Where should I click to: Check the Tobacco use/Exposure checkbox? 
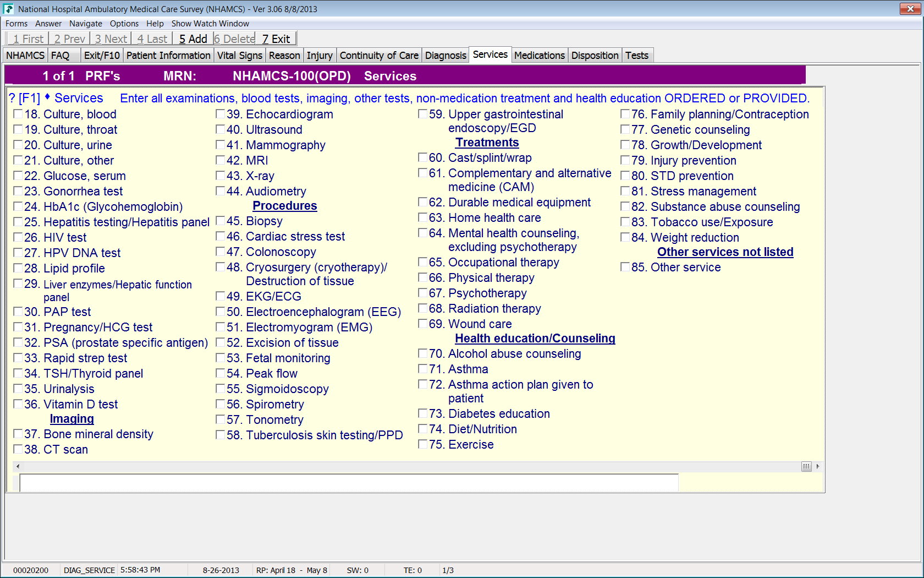pos(625,222)
